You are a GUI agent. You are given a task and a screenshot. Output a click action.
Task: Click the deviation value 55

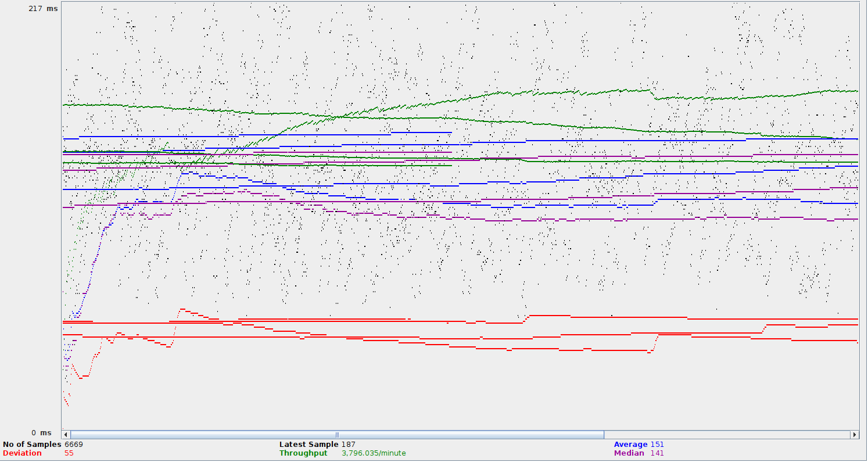[x=69, y=453]
